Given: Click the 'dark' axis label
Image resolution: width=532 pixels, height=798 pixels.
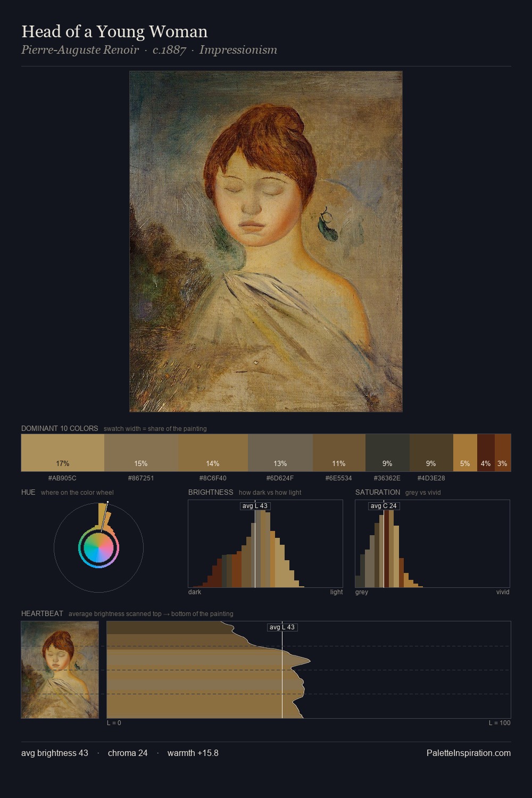Looking at the screenshot, I should coord(195,592).
